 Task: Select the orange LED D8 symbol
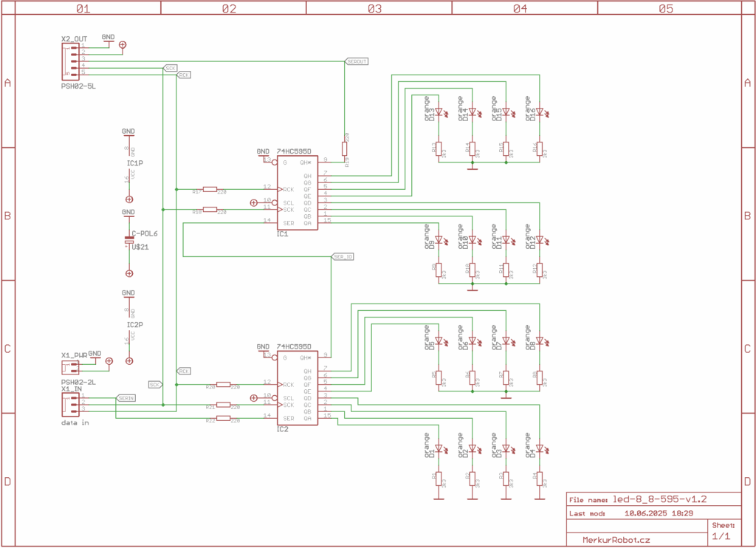pyautogui.click(x=539, y=341)
